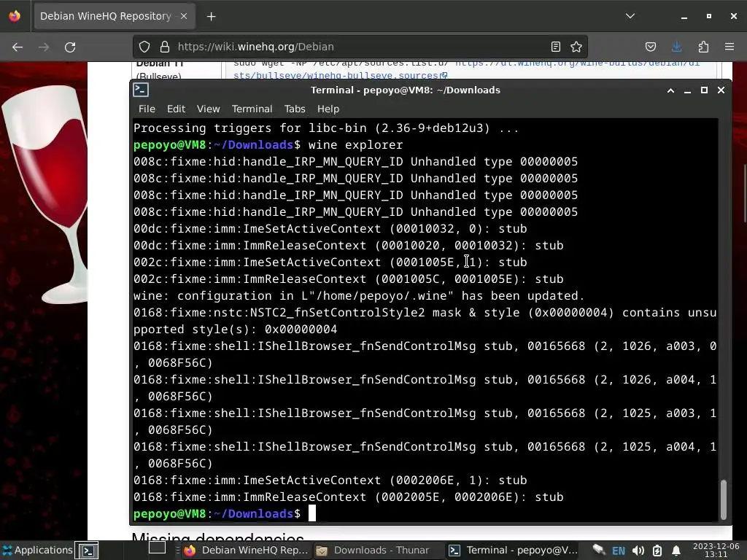The image size is (747, 560).
Task: Bookmark this page with the star
Action: click(x=576, y=47)
